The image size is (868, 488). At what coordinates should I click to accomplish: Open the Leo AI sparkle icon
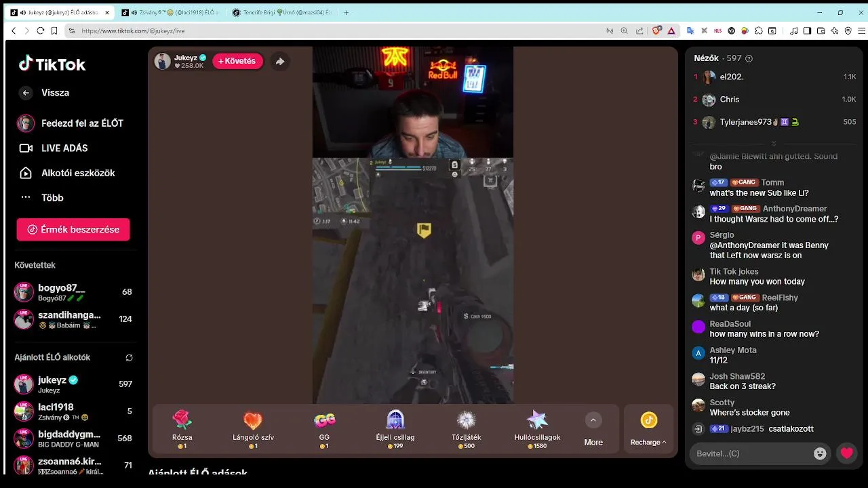point(834,30)
